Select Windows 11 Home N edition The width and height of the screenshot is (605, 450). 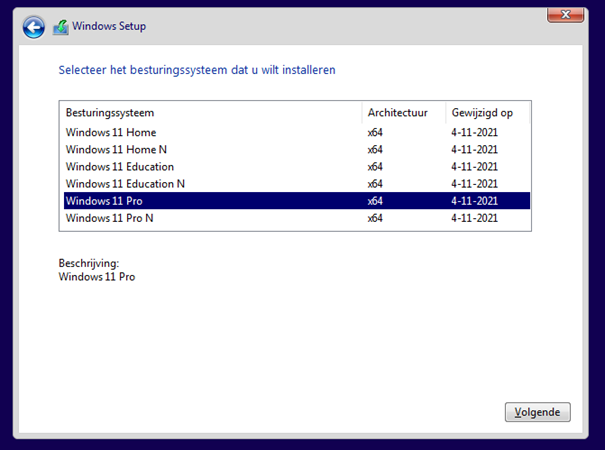[297, 149]
